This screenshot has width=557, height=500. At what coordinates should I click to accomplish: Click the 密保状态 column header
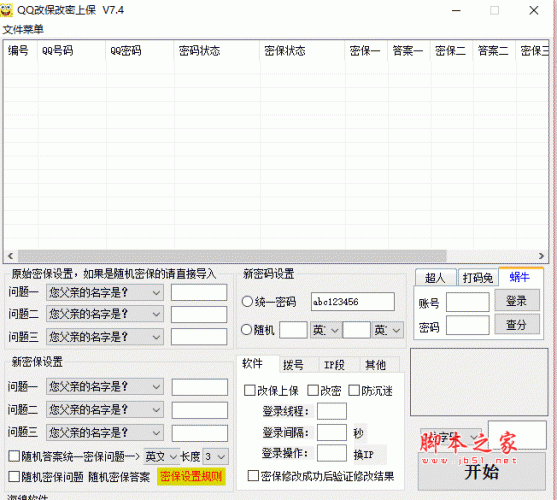pos(302,51)
